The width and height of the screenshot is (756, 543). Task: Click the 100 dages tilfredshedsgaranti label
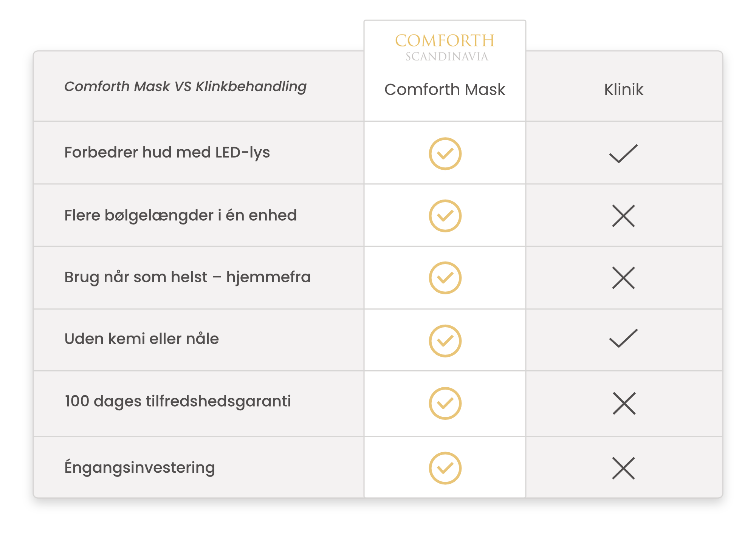pyautogui.click(x=178, y=401)
